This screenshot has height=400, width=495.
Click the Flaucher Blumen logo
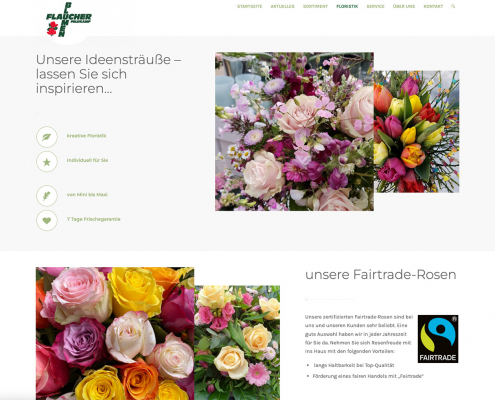[x=69, y=19]
